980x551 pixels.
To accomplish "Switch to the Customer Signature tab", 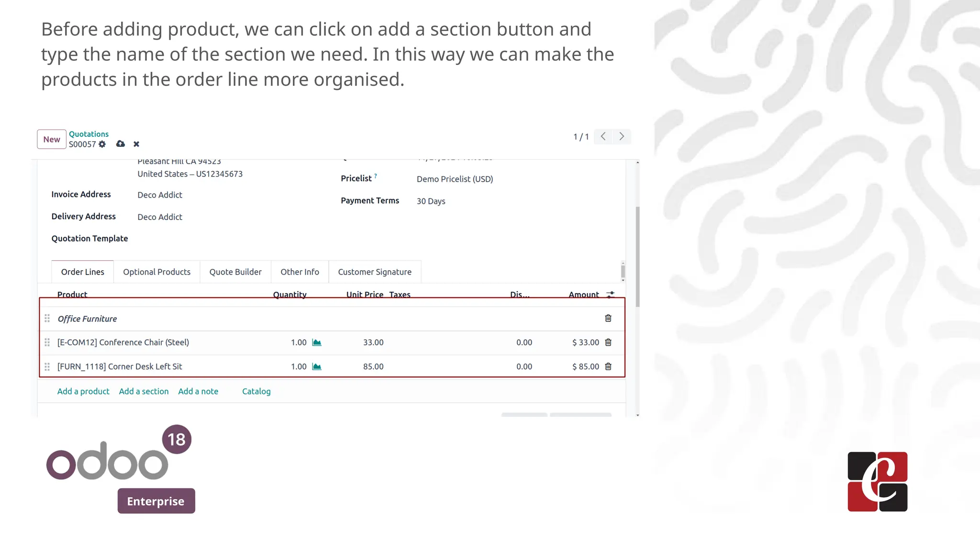I will 375,272.
